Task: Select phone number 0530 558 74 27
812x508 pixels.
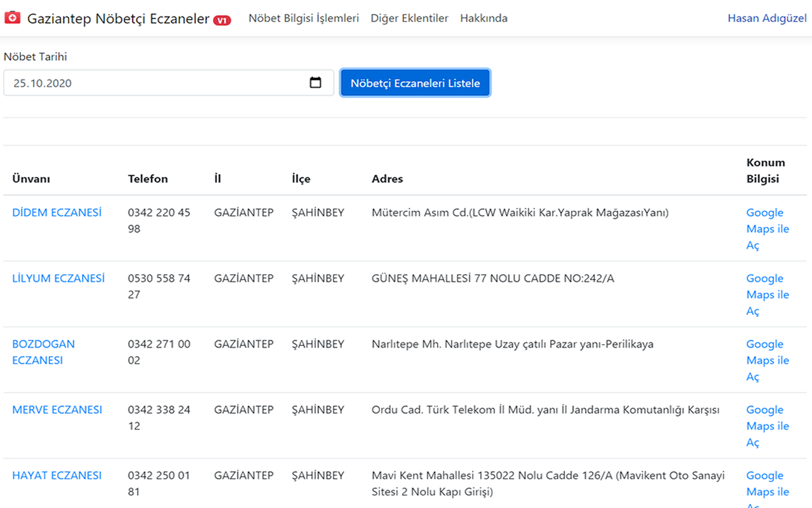Action: pos(159,286)
